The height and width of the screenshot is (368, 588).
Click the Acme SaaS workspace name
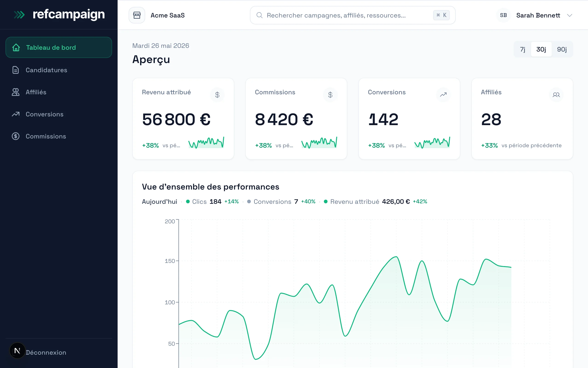tap(168, 15)
